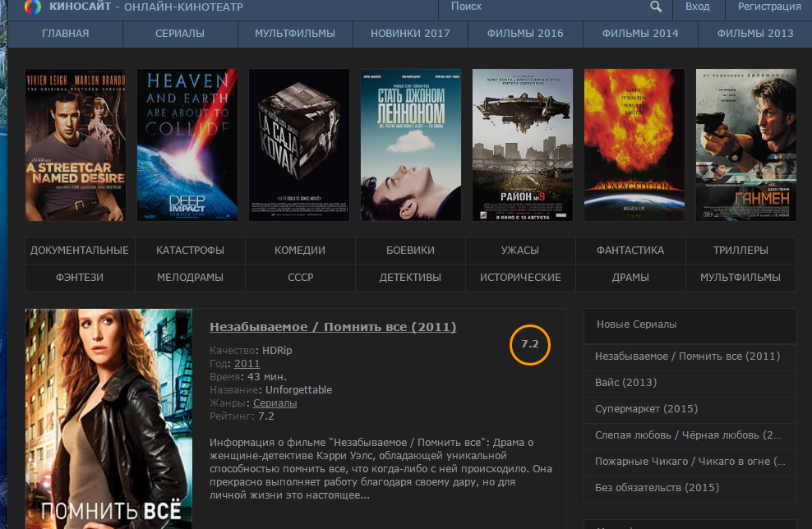Open Слепая любовь / Чёрная любовь sidebar link
Viewport: 812px width, 529px height.
pyautogui.click(x=690, y=436)
